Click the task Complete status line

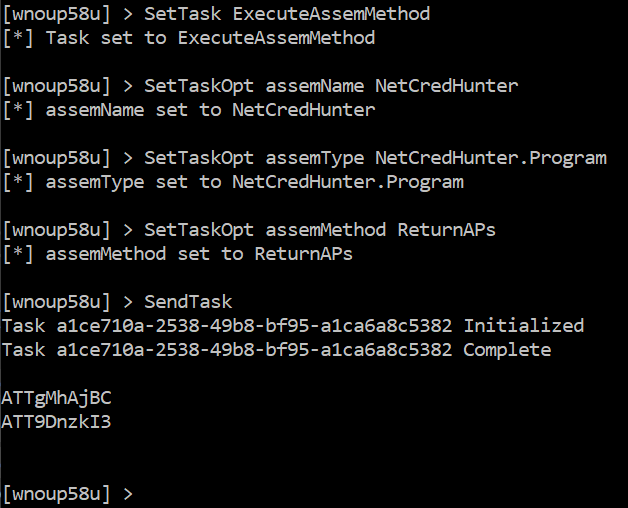[x=276, y=350]
